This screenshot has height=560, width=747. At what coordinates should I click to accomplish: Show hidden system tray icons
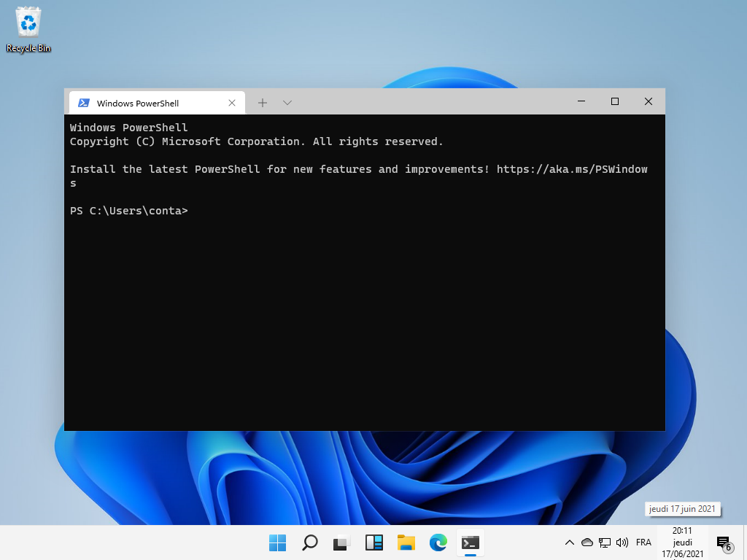pyautogui.click(x=569, y=542)
